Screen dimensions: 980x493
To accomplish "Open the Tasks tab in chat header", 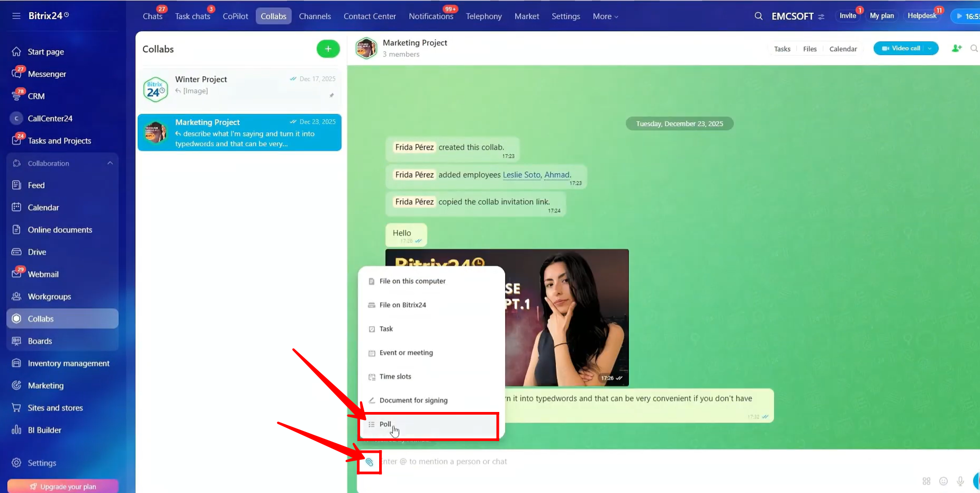I will pos(781,49).
